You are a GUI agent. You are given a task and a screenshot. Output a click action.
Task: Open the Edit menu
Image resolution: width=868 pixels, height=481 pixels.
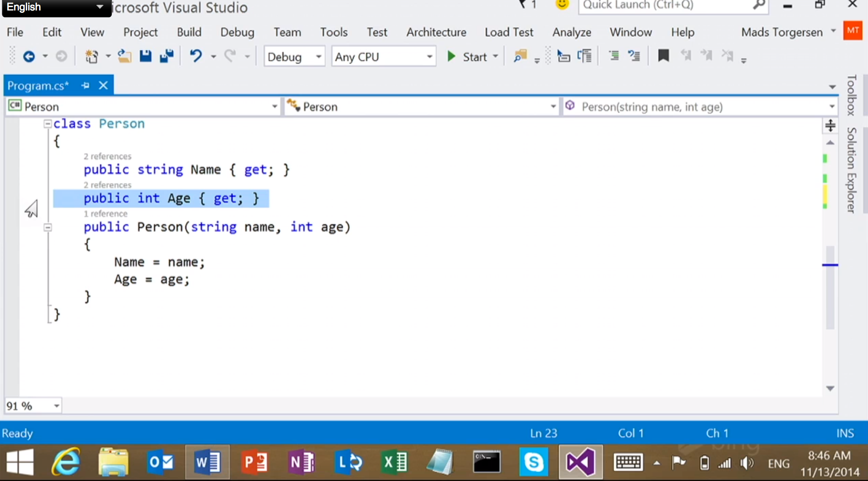point(52,32)
